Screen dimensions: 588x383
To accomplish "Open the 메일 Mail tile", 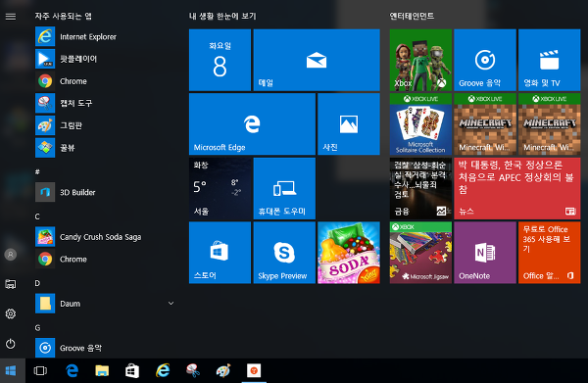I will click(x=317, y=60).
